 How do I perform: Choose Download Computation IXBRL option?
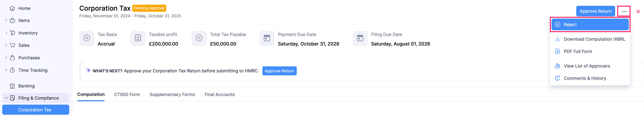(x=594, y=39)
